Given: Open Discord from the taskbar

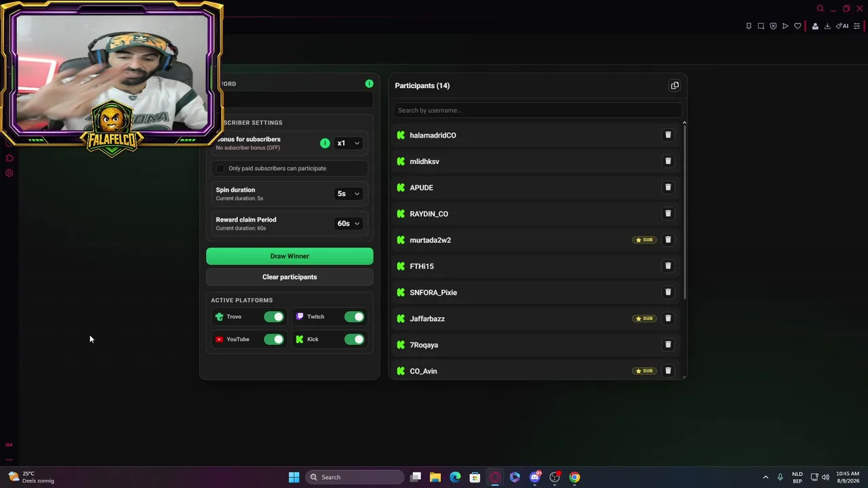Looking at the screenshot, I should click(535, 477).
